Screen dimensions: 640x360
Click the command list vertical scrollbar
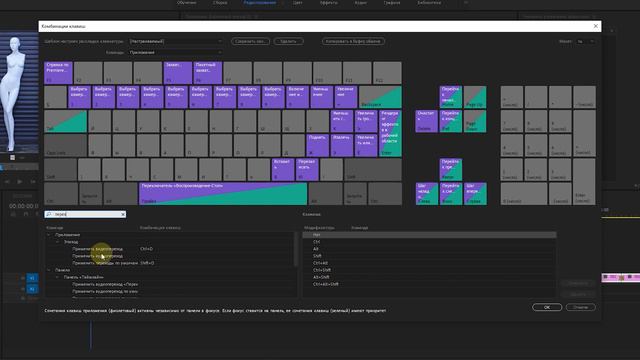[296, 250]
